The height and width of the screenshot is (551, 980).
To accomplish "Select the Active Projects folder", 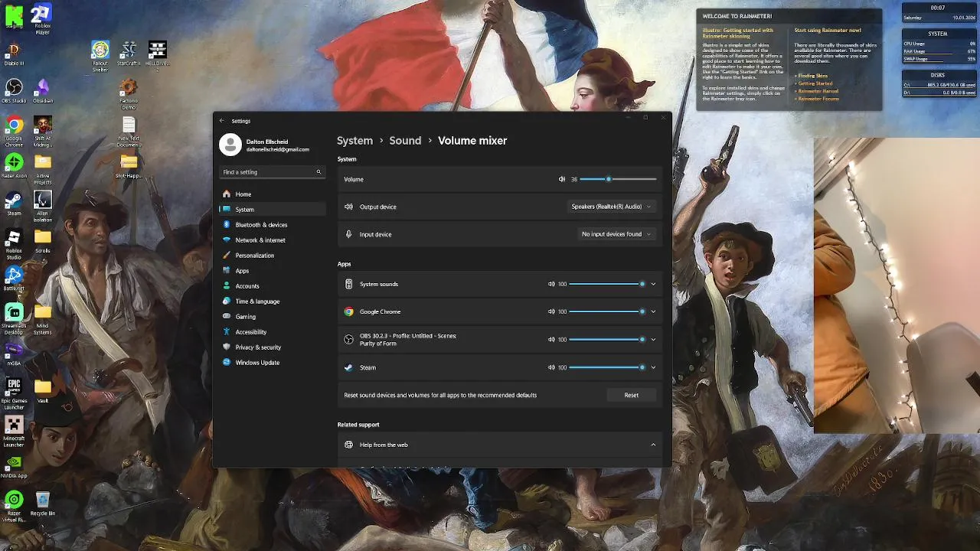I will click(43, 169).
